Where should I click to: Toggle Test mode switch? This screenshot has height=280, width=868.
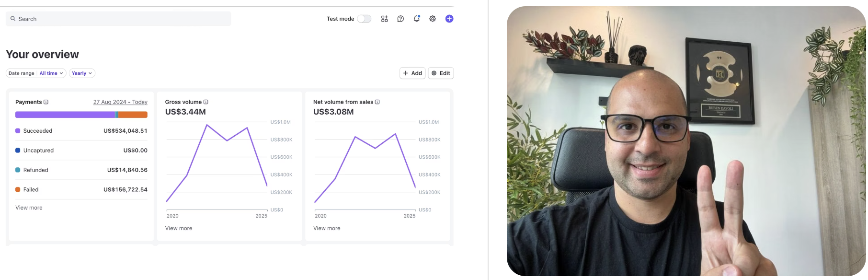pos(364,19)
